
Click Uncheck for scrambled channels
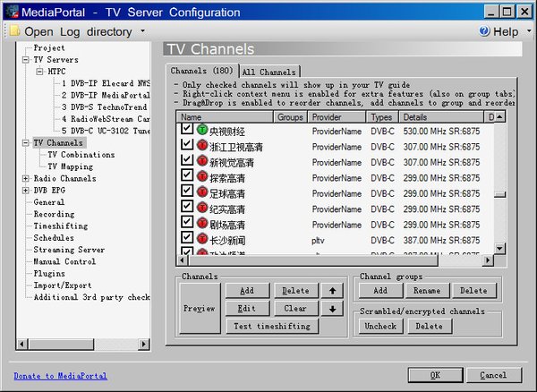(381, 327)
